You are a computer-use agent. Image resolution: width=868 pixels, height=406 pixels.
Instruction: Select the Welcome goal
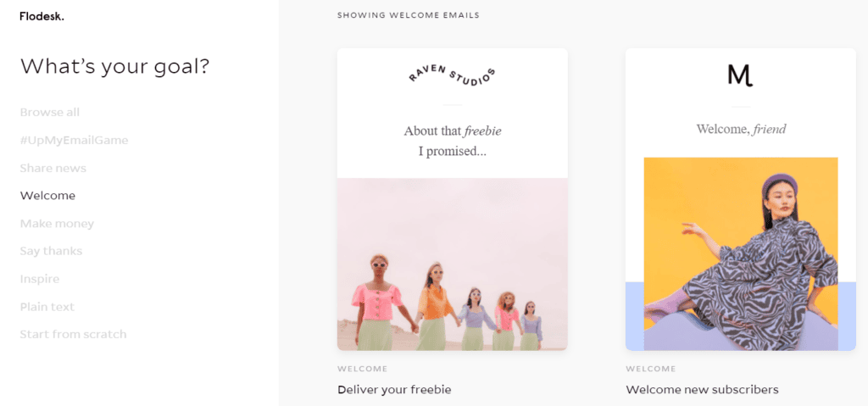[x=47, y=196]
